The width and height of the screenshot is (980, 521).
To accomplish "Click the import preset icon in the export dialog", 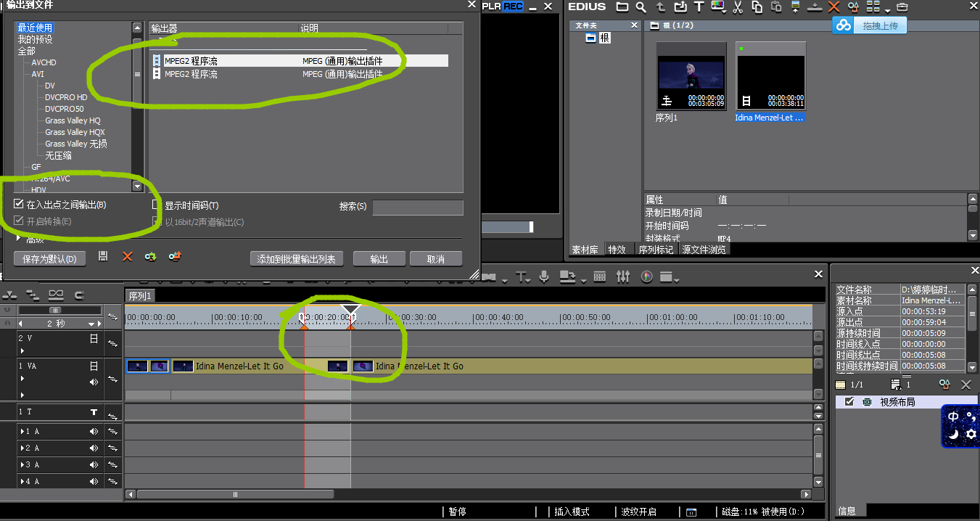I will pos(150,257).
